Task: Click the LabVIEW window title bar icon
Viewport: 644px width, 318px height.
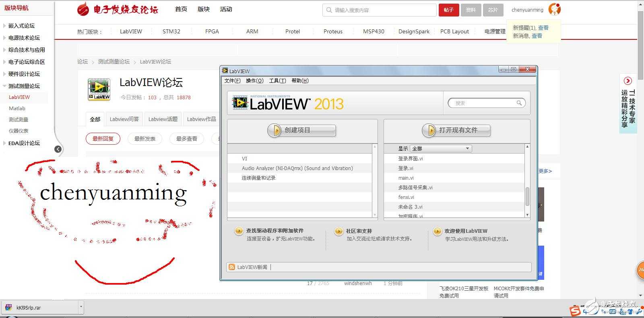Action: pos(225,71)
